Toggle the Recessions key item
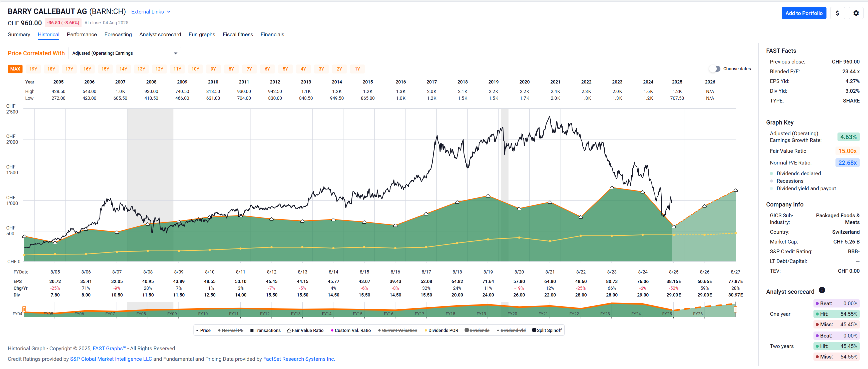 pos(786,181)
